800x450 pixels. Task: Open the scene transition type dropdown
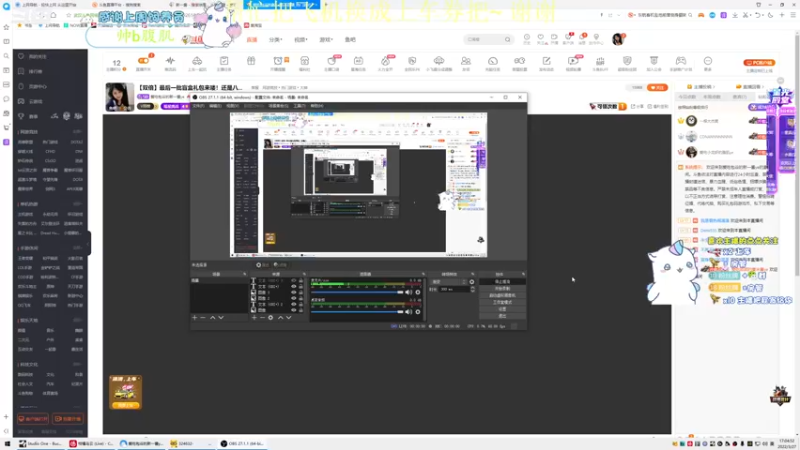[x=448, y=282]
